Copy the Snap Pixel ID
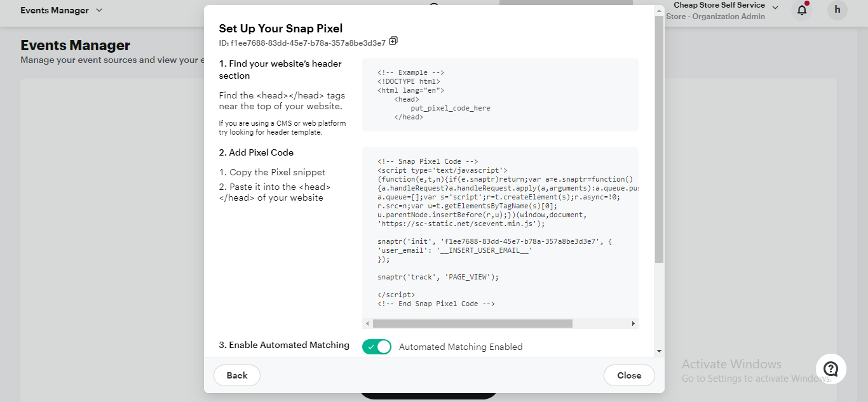 pyautogui.click(x=393, y=41)
